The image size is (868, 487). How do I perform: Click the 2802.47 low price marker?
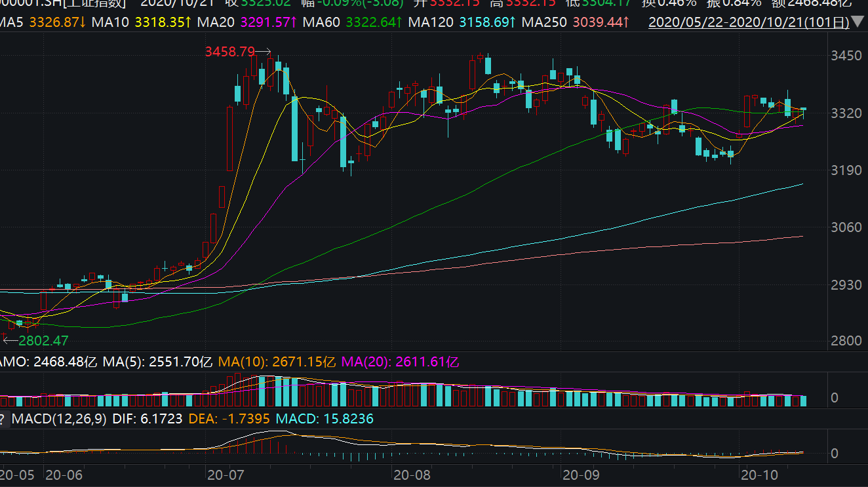(x=43, y=341)
